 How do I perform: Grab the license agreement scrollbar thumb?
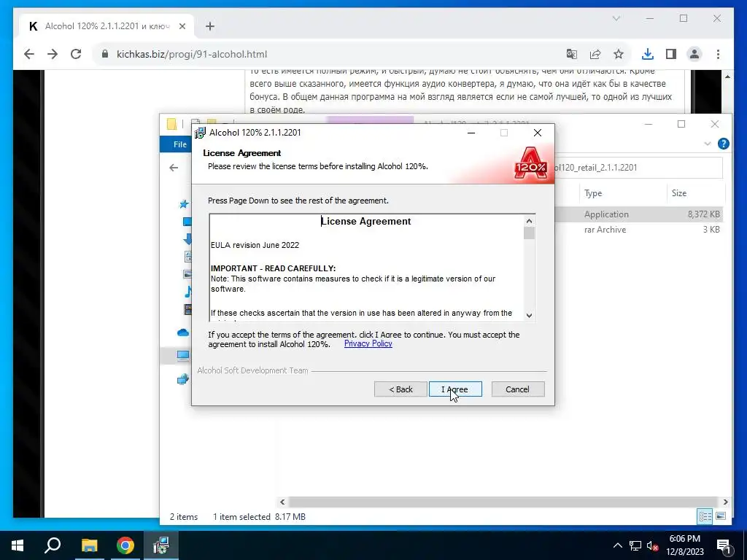click(529, 233)
